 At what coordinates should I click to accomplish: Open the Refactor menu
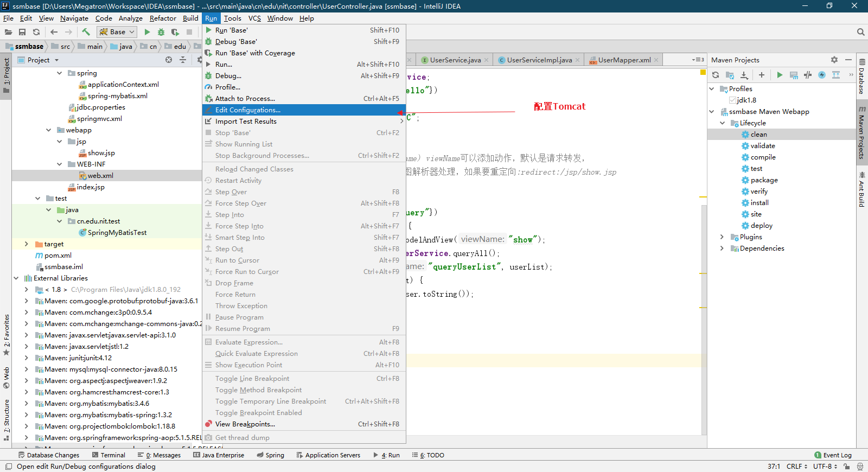click(x=163, y=18)
